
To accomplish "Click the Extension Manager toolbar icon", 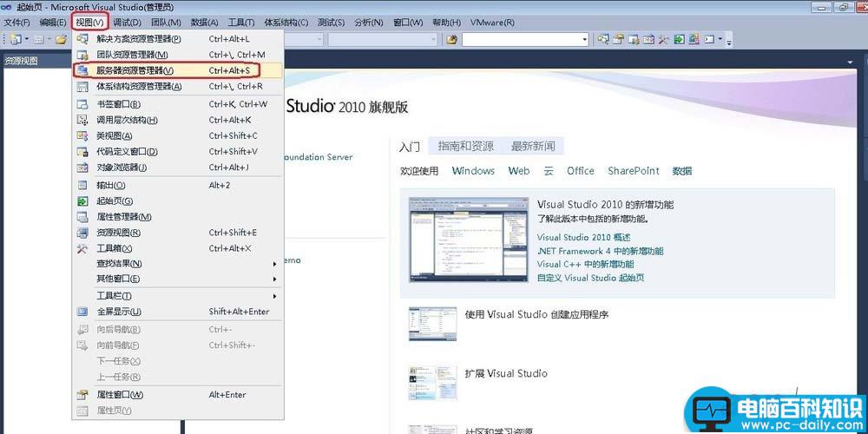I will (x=694, y=39).
